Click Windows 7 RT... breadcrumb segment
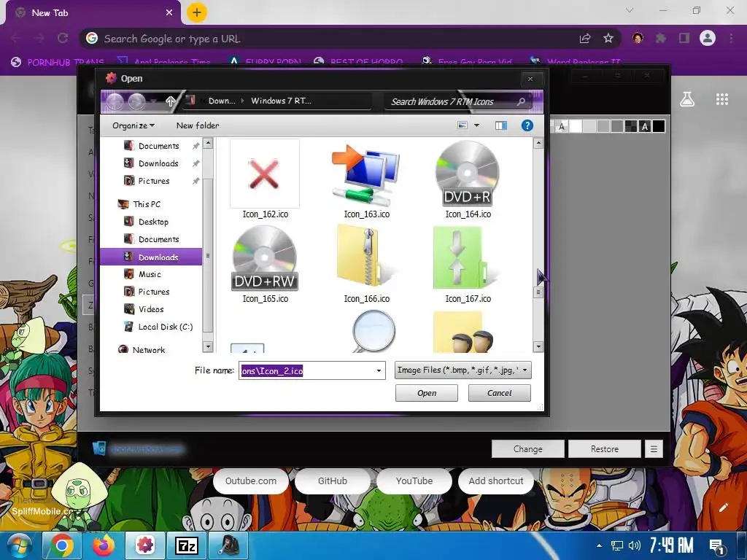The width and height of the screenshot is (747, 560). [281, 101]
